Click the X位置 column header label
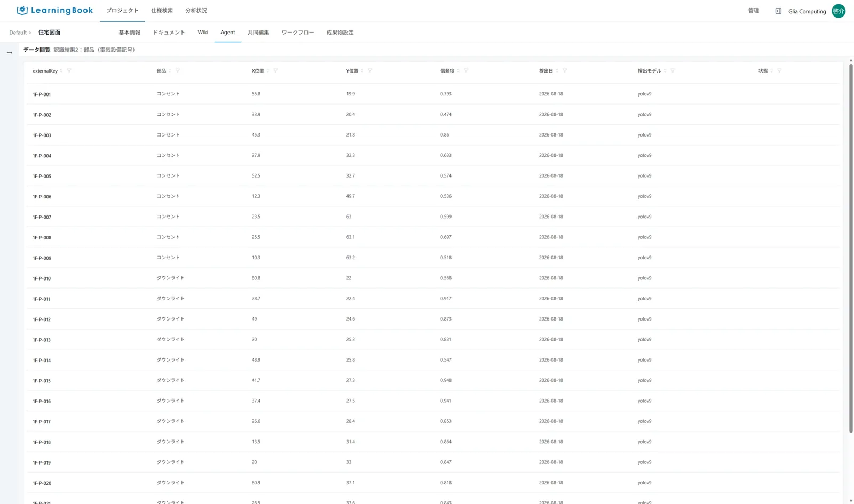The image size is (854, 504). coord(258,71)
